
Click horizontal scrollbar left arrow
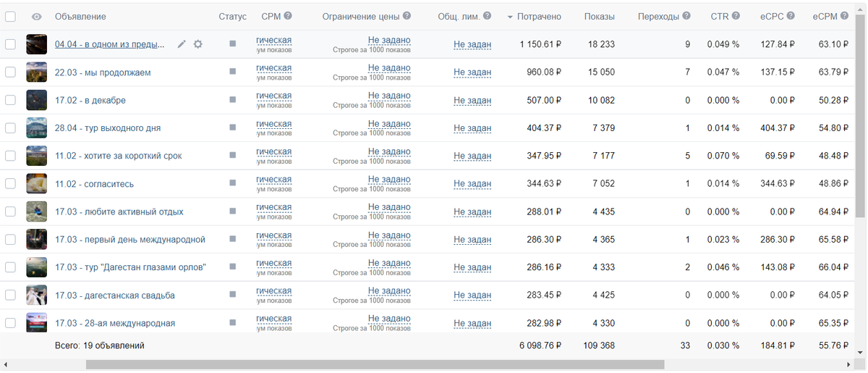pos(6,365)
